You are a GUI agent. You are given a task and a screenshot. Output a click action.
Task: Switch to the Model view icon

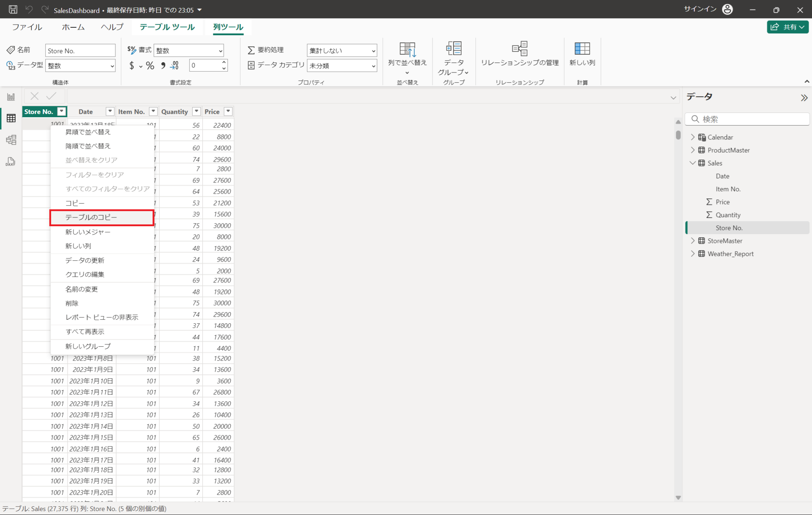pyautogui.click(x=11, y=140)
